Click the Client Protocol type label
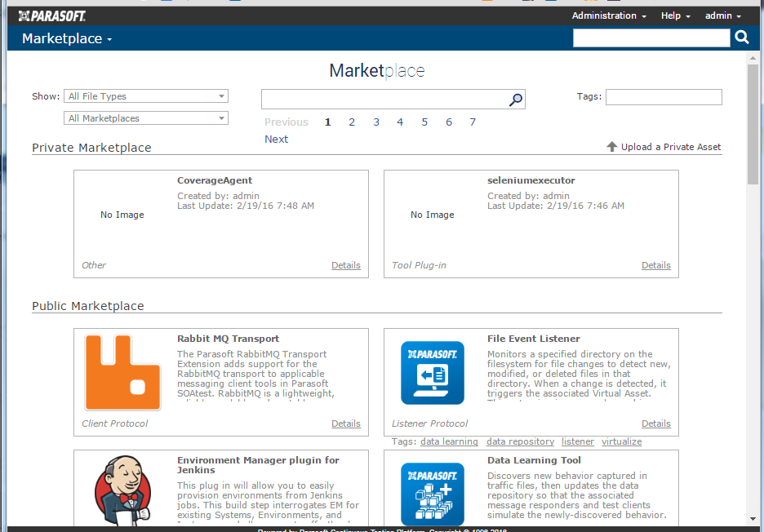764x532 pixels. (114, 423)
